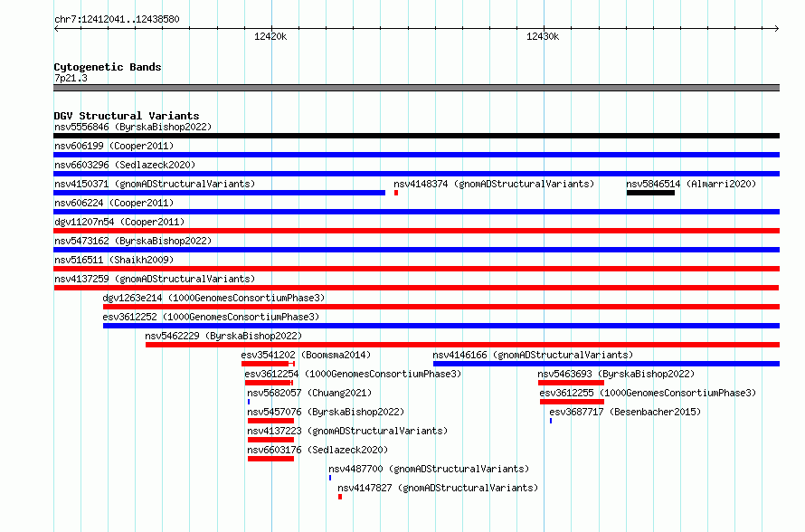Viewport: 805px width, 532px height.
Task: Select esv3612254 (1000GenomesConsortiumPhase3) label
Action: click(x=354, y=374)
